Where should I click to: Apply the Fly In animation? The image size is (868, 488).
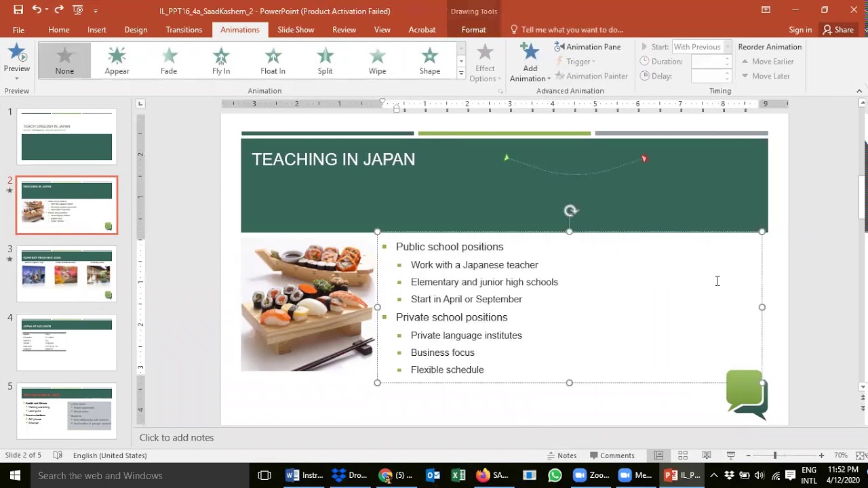(221, 60)
